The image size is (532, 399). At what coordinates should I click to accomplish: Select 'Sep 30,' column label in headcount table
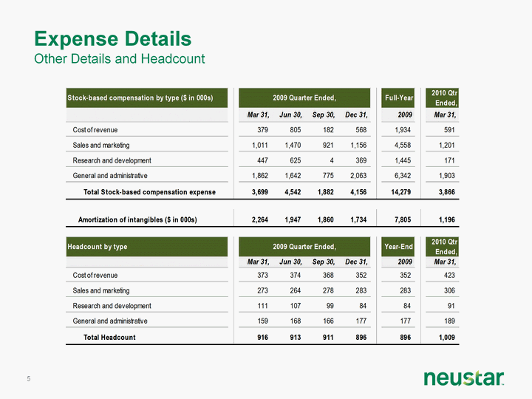click(x=324, y=262)
